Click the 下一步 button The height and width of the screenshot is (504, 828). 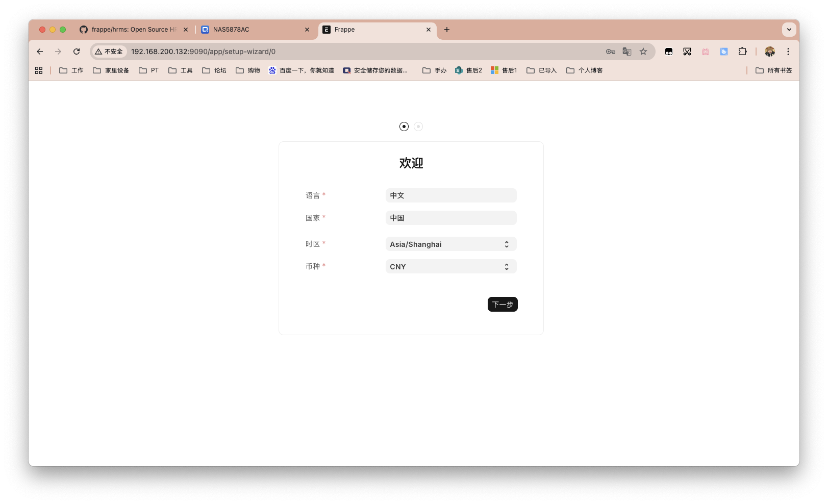click(502, 304)
